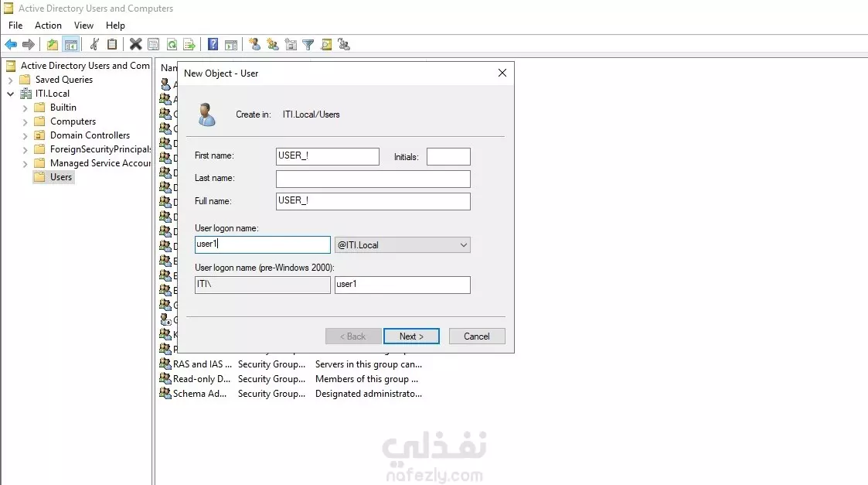Collapse the ITI.Local domain node
868x485 pixels.
click(11, 94)
